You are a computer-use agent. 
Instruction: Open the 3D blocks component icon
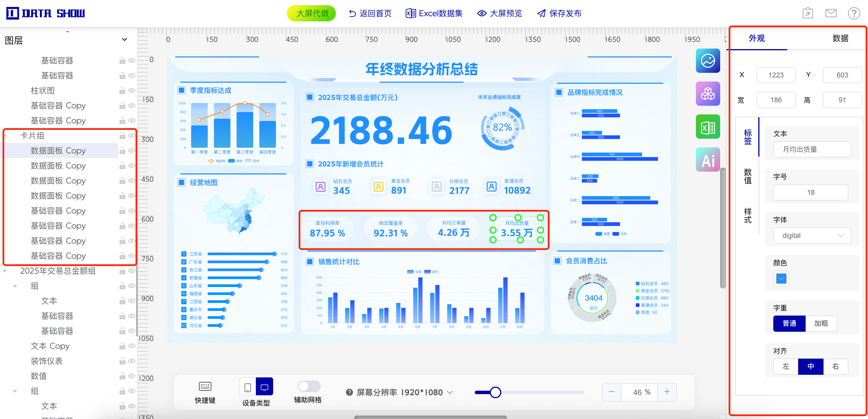point(708,94)
